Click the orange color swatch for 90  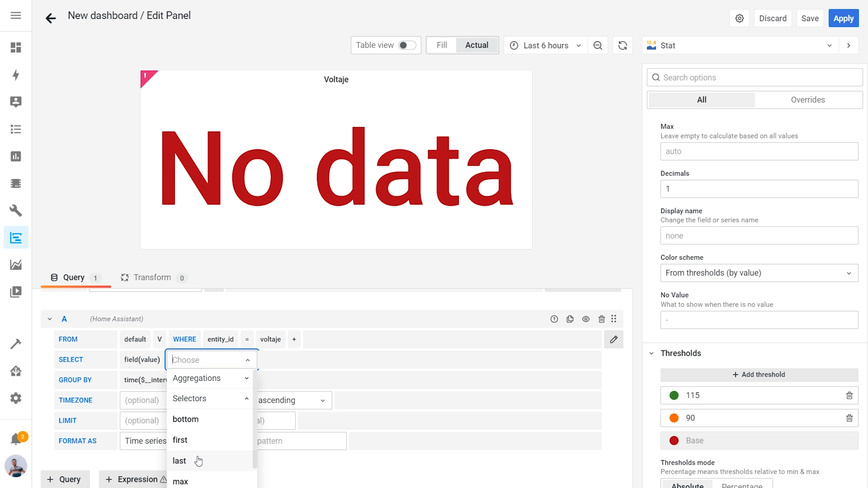click(674, 418)
